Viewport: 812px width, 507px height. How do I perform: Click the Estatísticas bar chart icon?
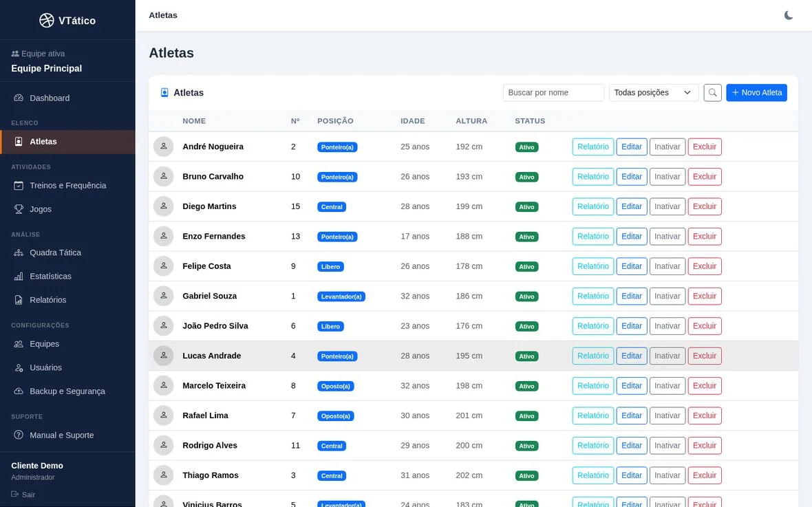19,276
